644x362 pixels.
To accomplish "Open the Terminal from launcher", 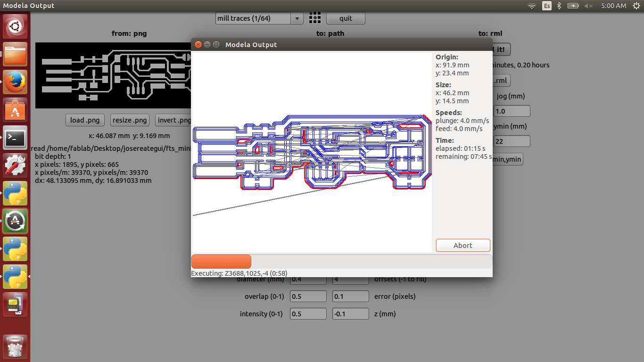I will pos(15,138).
